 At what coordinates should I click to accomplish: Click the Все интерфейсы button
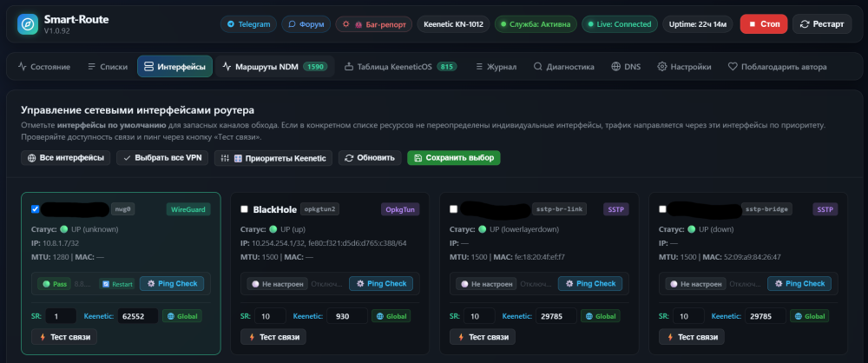[x=66, y=158]
